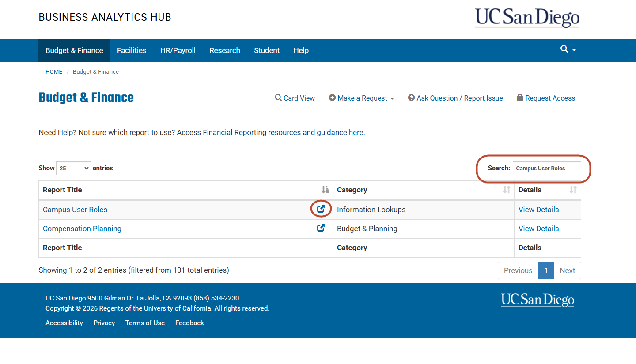The height and width of the screenshot is (364, 636).
Task: Open the HR/Payroll menu tab
Action: (178, 50)
